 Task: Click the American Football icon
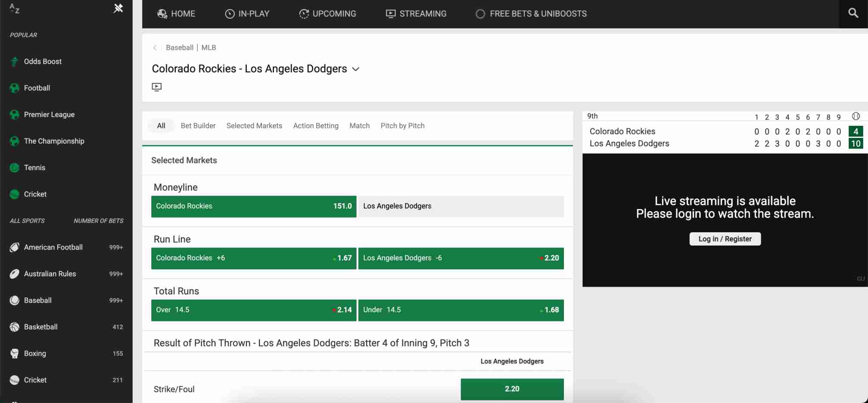14,247
